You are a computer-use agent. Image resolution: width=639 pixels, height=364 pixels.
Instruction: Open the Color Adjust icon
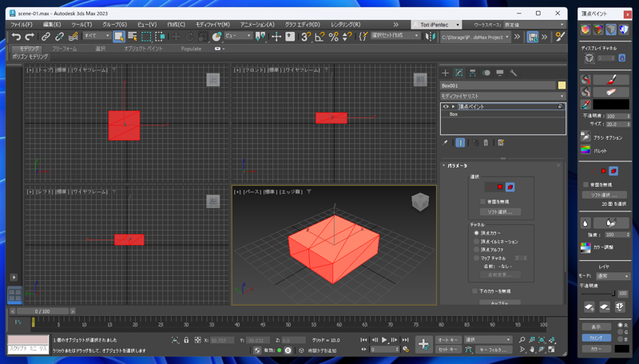pyautogui.click(x=585, y=247)
